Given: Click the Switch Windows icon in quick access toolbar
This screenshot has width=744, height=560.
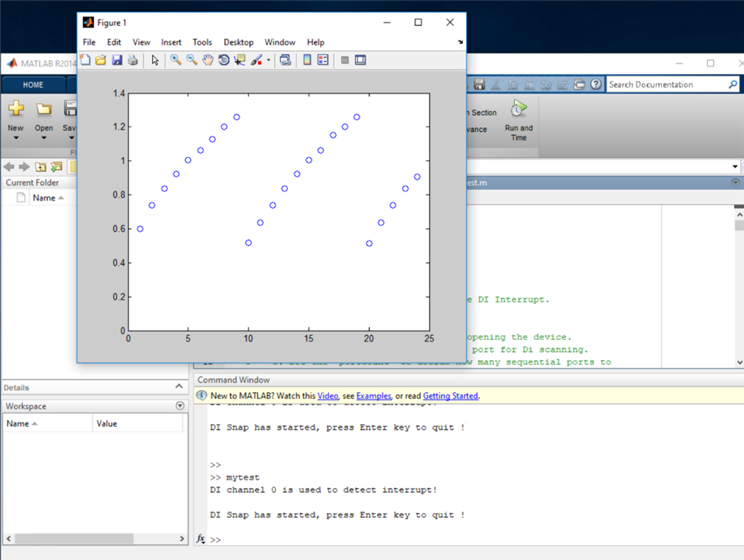Looking at the screenshot, I should [579, 84].
